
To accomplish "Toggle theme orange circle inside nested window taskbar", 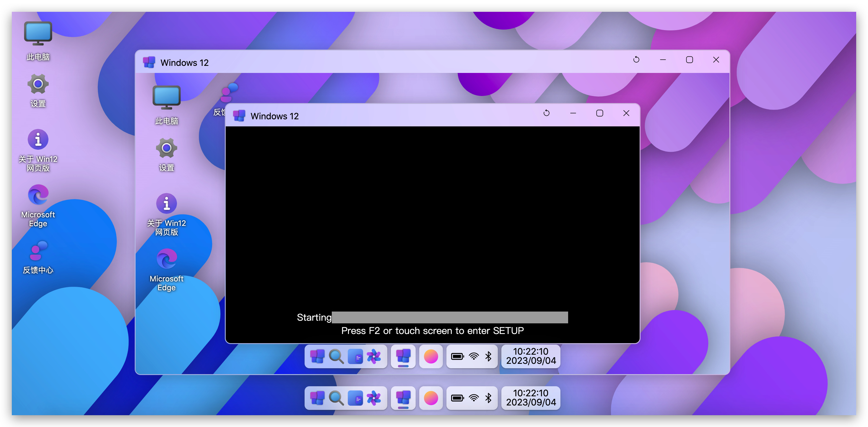I will click(431, 356).
